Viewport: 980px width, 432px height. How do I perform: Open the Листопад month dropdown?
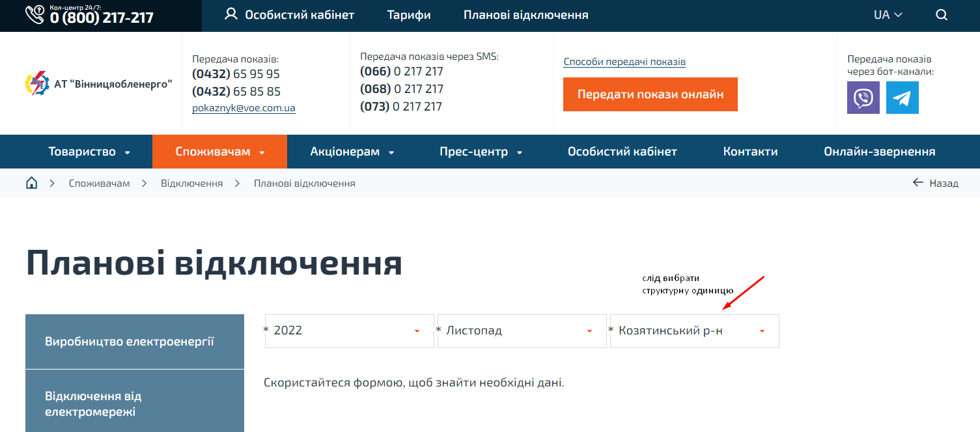pos(589,331)
